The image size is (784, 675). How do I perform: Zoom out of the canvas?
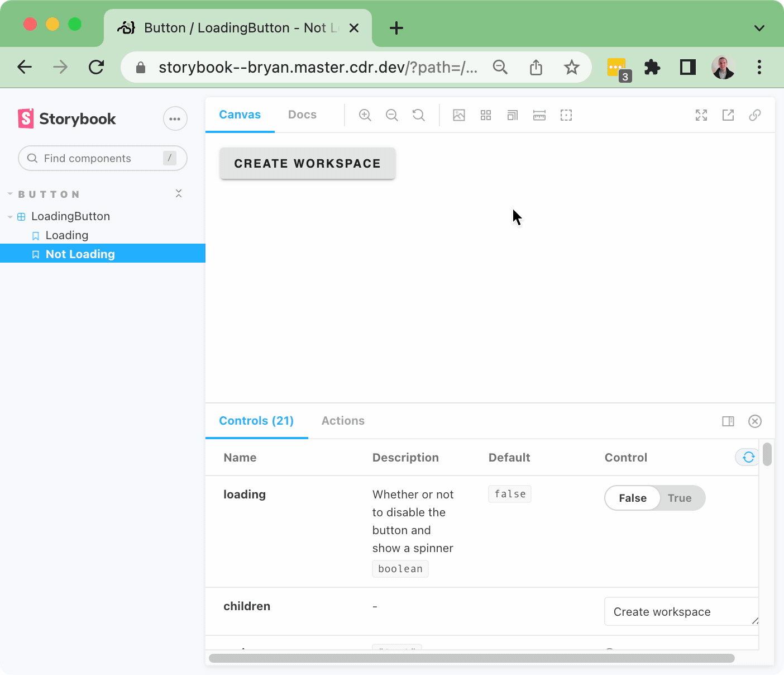[x=392, y=115]
